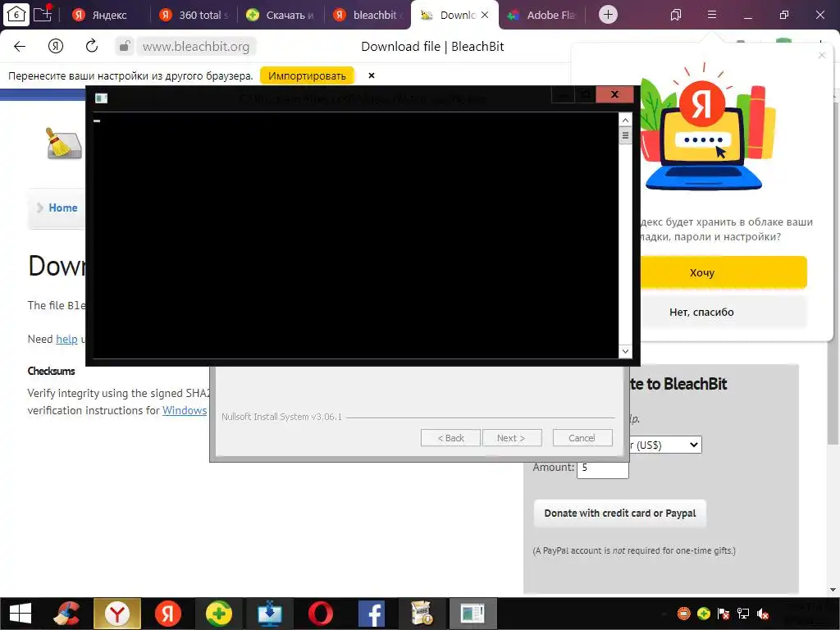Screen dimensions: 840x630
Task: Switch to the 360 total tab
Action: click(193, 15)
